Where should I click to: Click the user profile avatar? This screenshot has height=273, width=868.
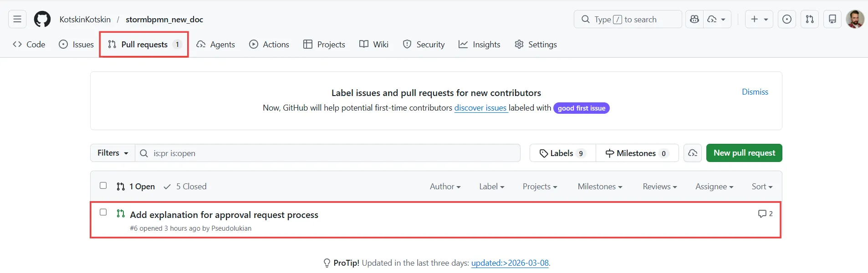pos(855,19)
